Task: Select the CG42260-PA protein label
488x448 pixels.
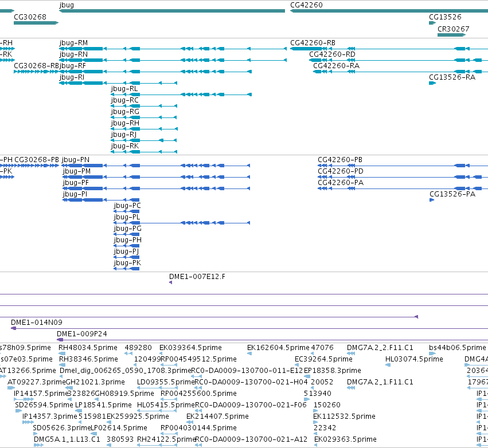Action: click(341, 183)
